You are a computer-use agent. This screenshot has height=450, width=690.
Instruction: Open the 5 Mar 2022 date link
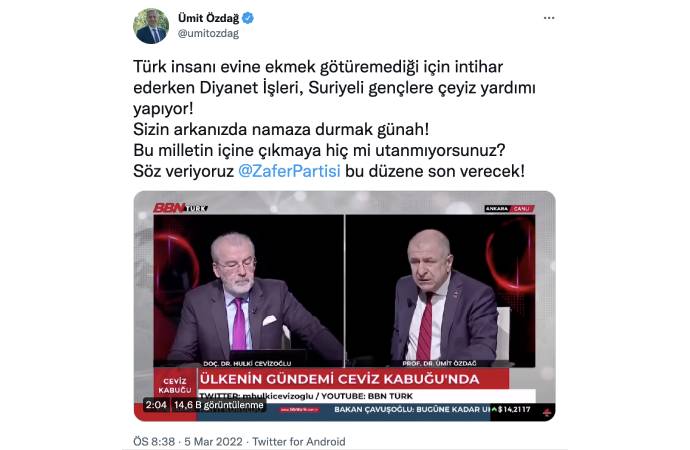[x=213, y=441]
